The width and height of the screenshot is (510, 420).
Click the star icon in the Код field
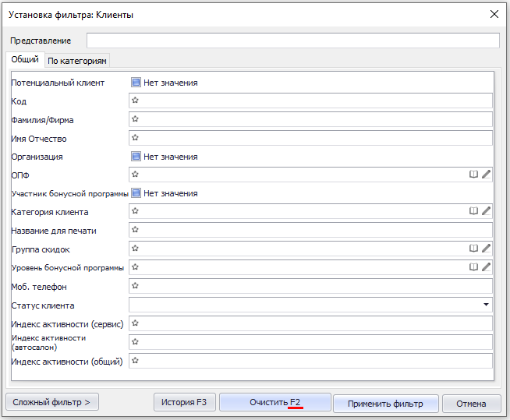(135, 101)
